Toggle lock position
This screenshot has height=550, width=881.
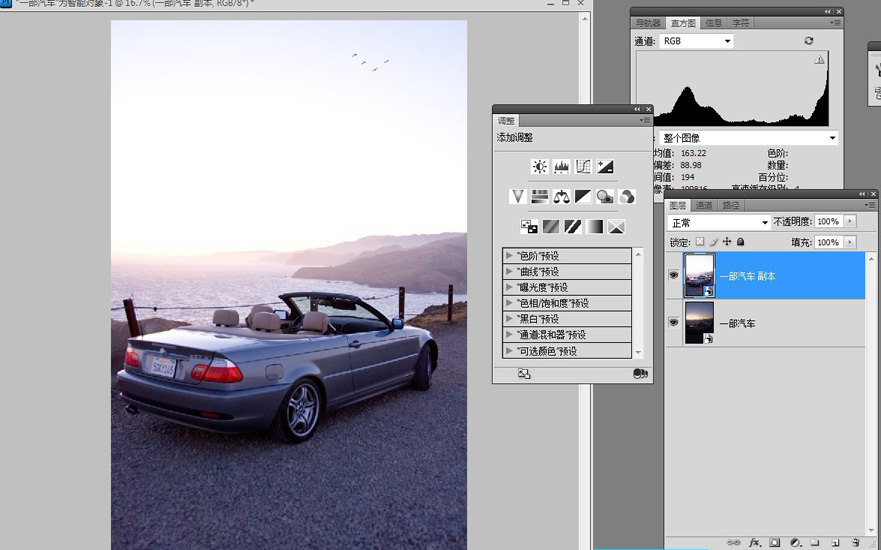[727, 242]
